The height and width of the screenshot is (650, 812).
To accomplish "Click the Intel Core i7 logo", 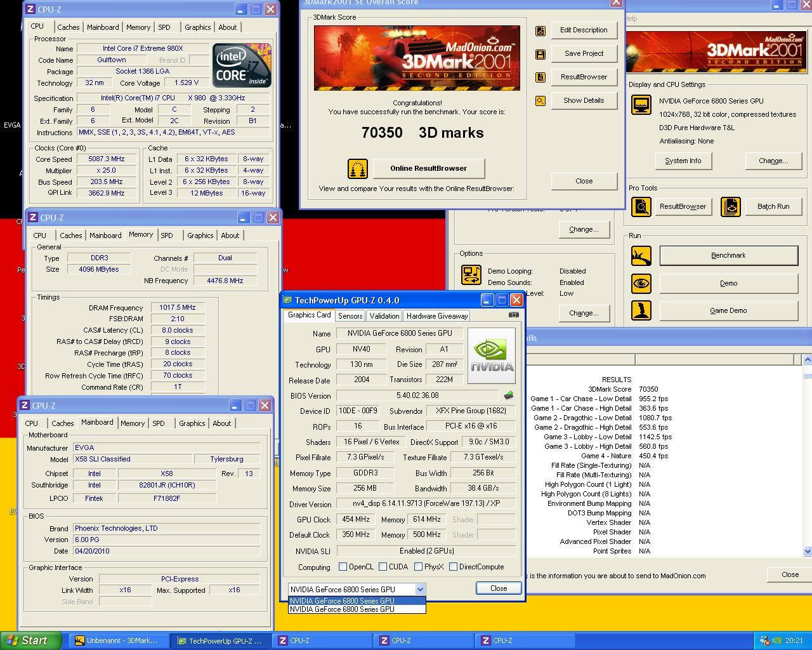I will pyautogui.click(x=242, y=65).
